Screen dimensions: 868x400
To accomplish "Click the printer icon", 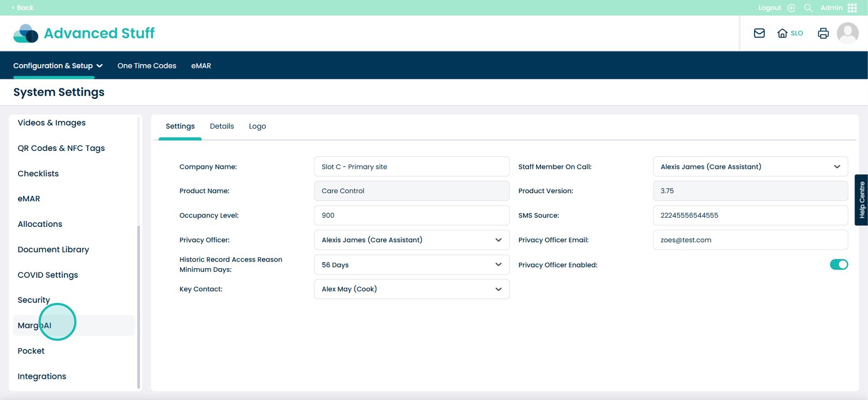I will point(823,33).
